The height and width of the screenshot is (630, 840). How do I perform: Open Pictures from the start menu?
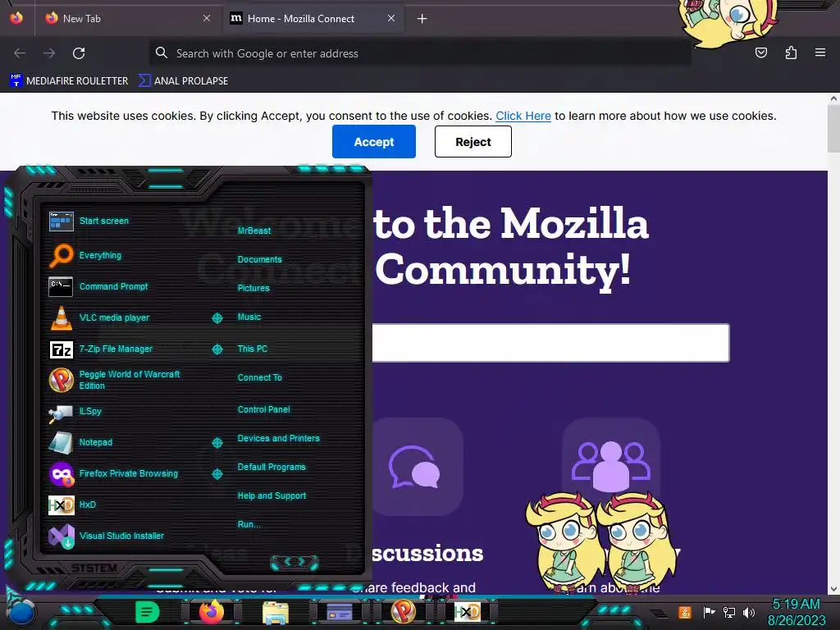click(x=254, y=288)
